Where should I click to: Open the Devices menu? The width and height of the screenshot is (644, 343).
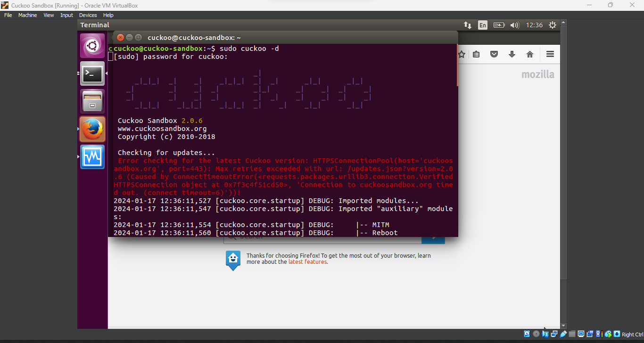tap(88, 15)
